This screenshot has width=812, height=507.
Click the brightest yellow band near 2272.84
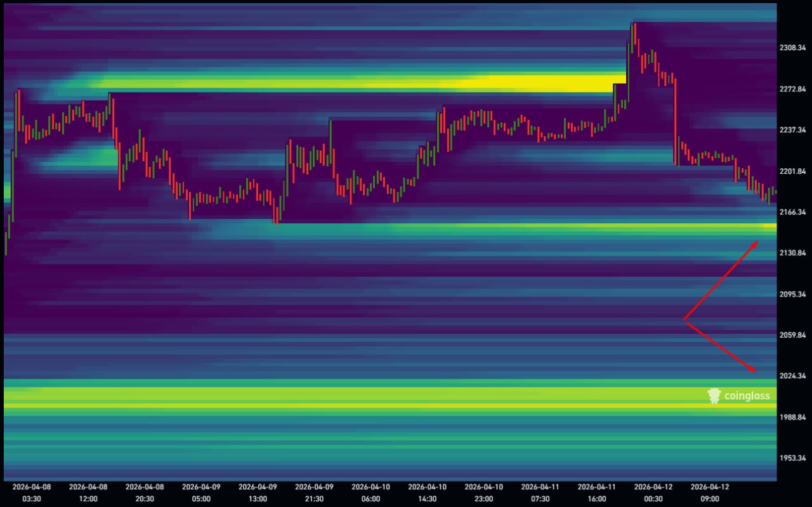539,83
